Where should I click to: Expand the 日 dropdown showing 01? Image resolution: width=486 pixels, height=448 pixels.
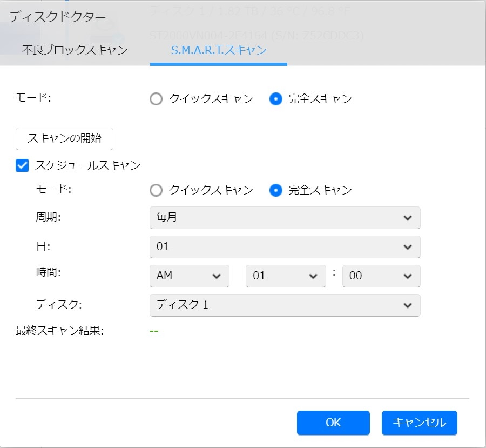[x=285, y=247]
